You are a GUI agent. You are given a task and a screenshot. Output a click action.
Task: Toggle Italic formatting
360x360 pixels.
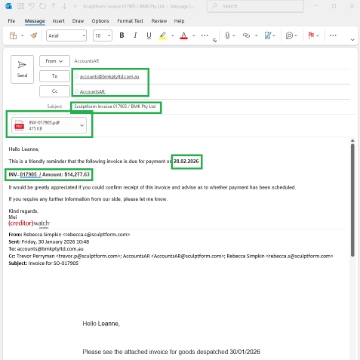pos(135,35)
